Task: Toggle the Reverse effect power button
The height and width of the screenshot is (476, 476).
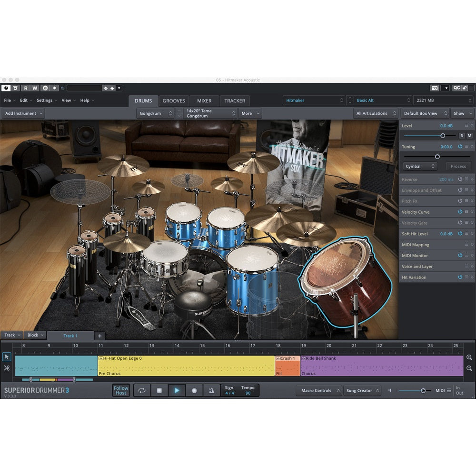Action: pos(460,179)
